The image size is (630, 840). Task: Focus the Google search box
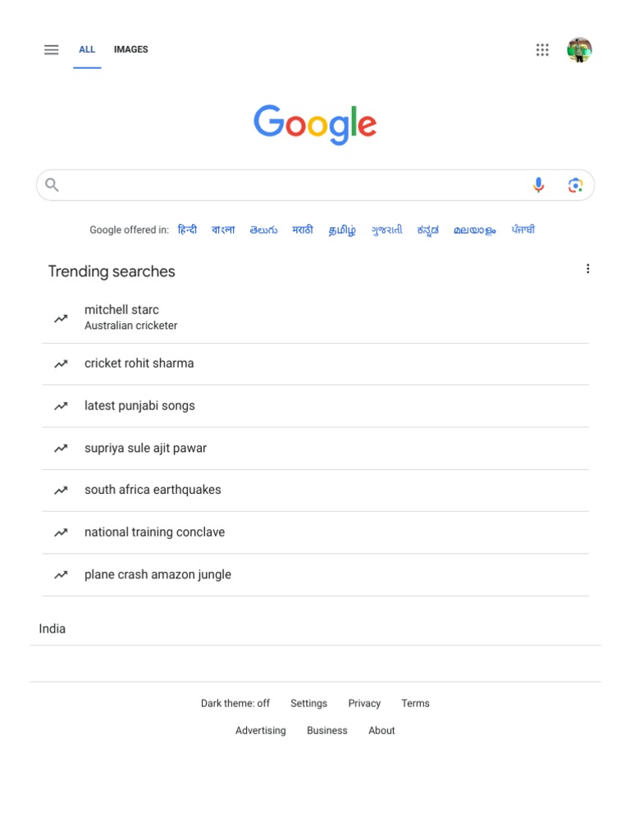295,185
